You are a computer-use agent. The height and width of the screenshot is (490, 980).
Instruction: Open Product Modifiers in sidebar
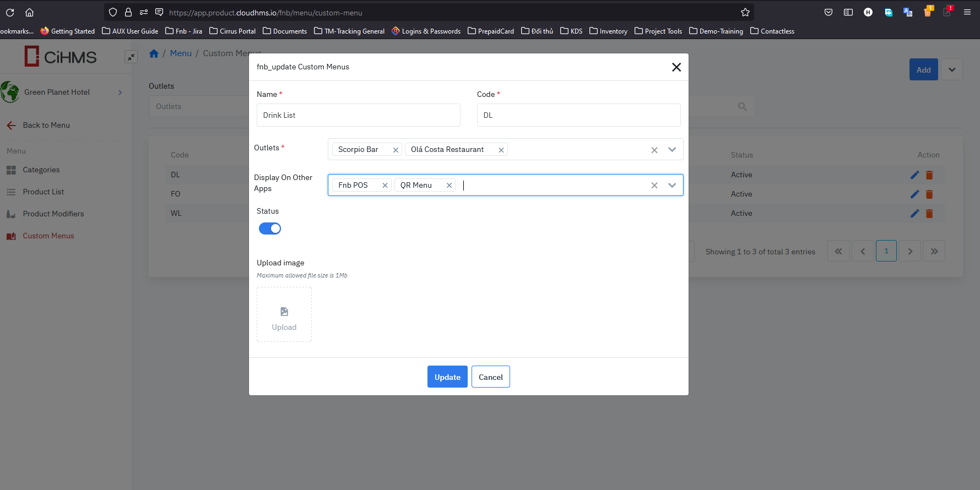pyautogui.click(x=53, y=214)
